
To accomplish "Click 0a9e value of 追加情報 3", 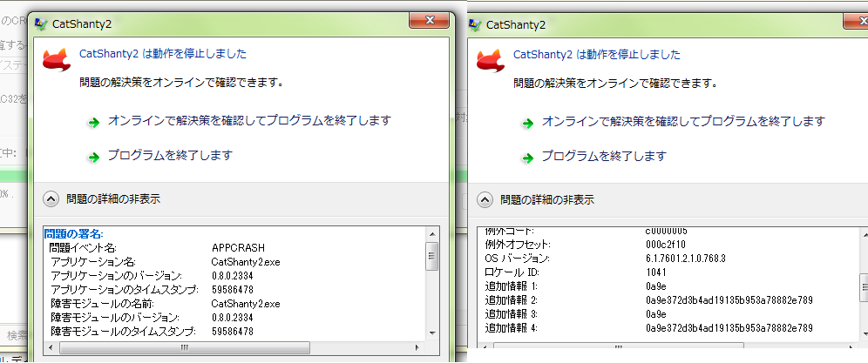I will 655,314.
